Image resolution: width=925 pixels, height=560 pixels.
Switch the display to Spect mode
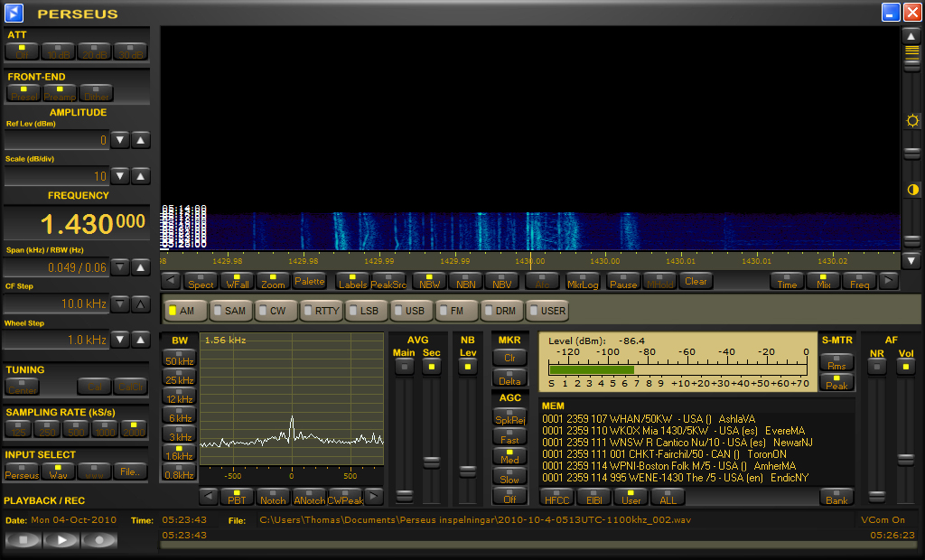click(201, 281)
